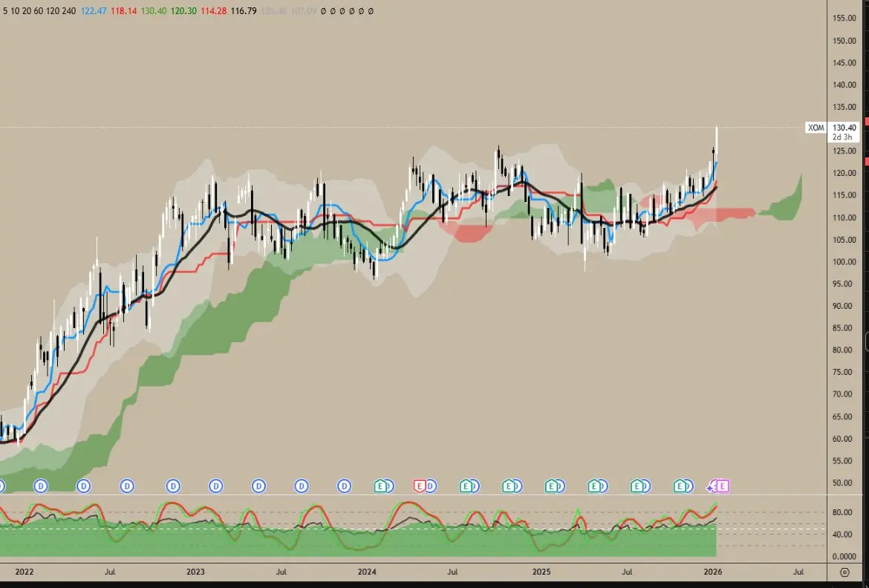Open the green earnings marker before Jul 2025
The width and height of the screenshot is (869, 588).
click(x=594, y=486)
